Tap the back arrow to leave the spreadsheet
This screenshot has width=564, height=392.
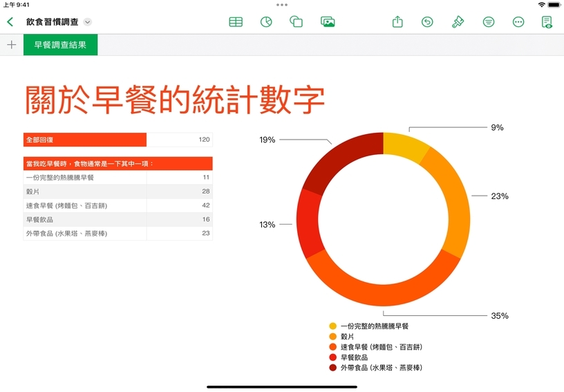click(x=10, y=21)
